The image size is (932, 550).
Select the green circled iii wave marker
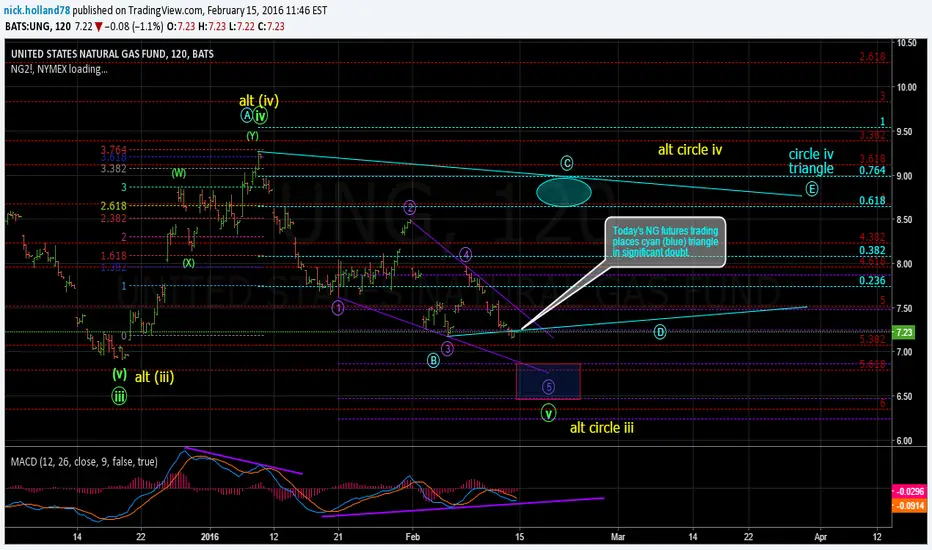[119, 396]
